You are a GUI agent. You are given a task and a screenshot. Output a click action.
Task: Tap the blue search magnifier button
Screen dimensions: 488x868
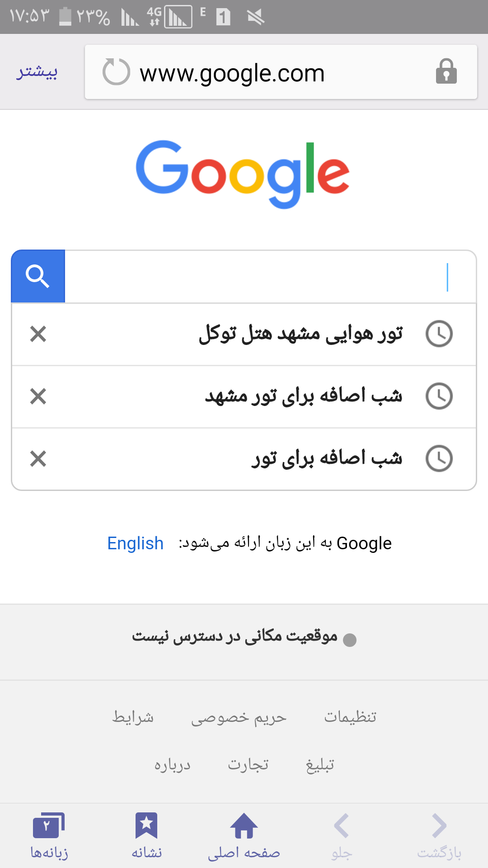[x=38, y=276]
